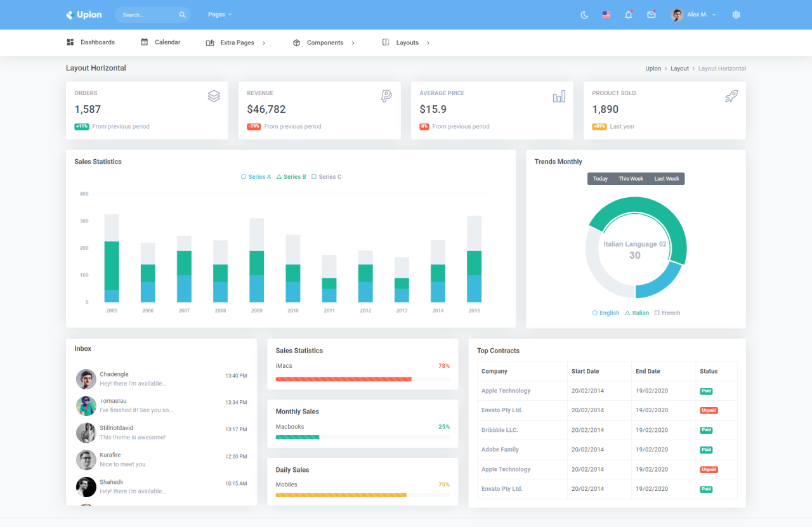This screenshot has width=812, height=527.
Task: Click the Product Sold rocket icon
Action: point(731,96)
